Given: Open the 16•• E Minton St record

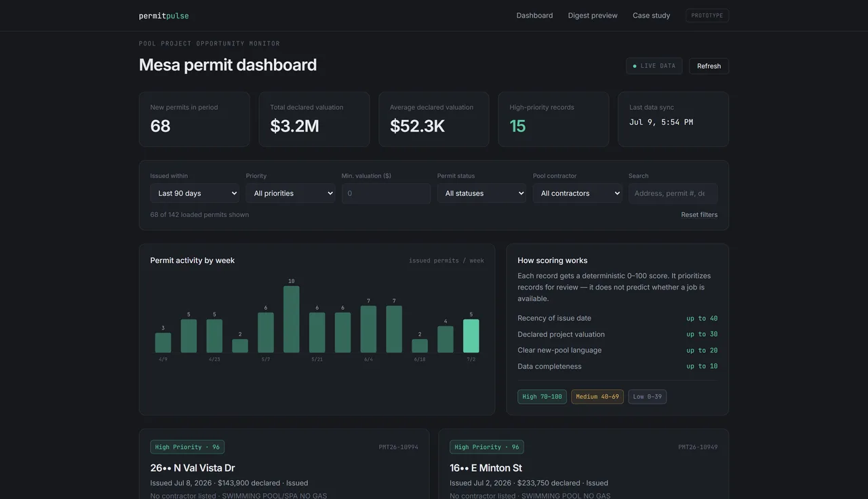Looking at the screenshot, I should click(x=486, y=468).
